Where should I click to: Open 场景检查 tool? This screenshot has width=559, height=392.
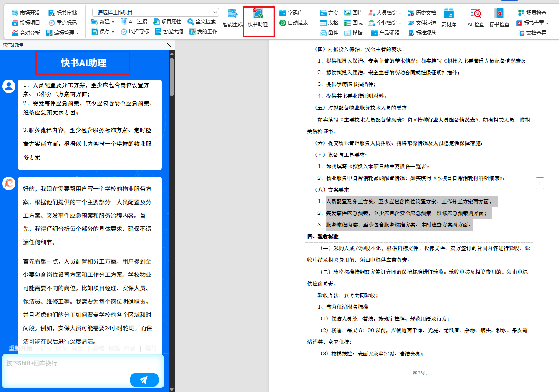coord(532,13)
